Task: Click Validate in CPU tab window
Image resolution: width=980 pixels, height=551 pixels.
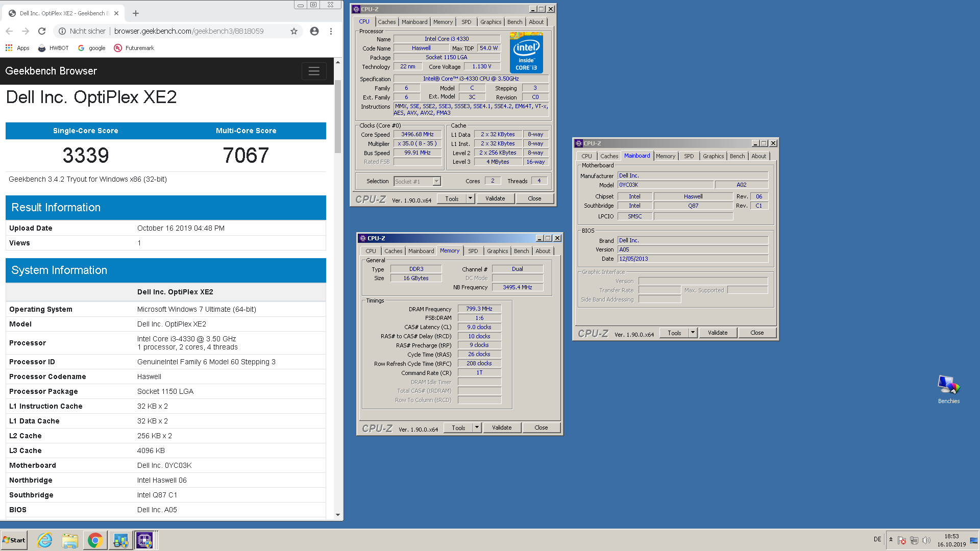Action: coord(495,199)
